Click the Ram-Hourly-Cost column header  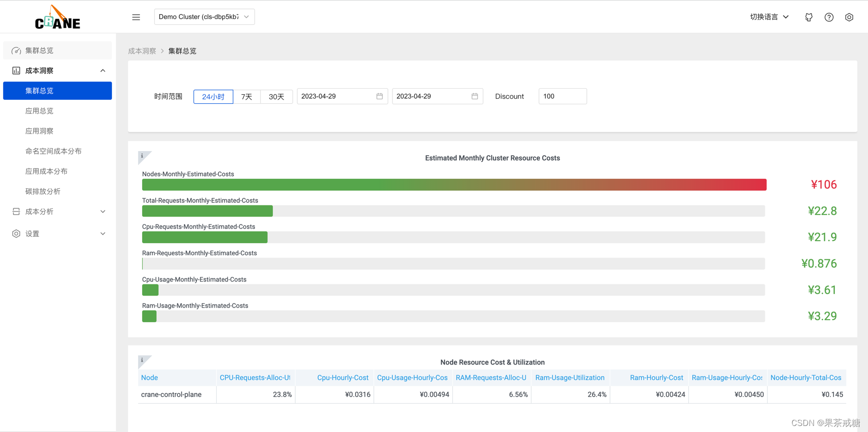649,378
